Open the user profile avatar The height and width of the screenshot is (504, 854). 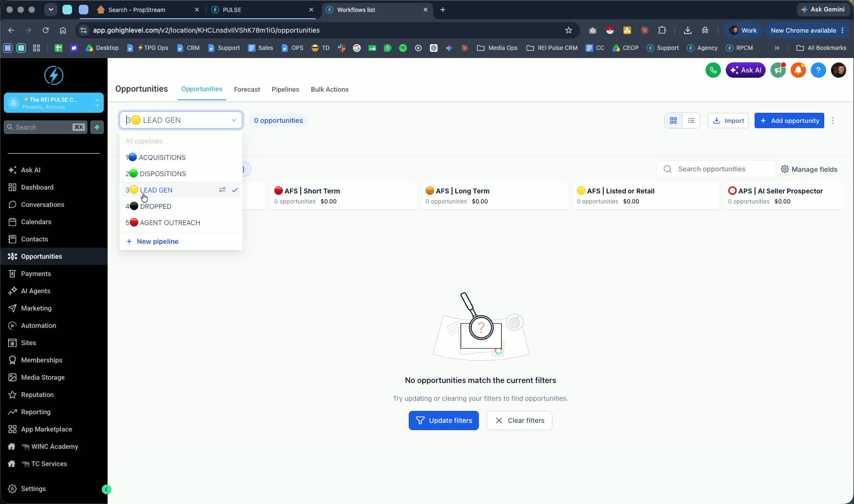pos(839,70)
